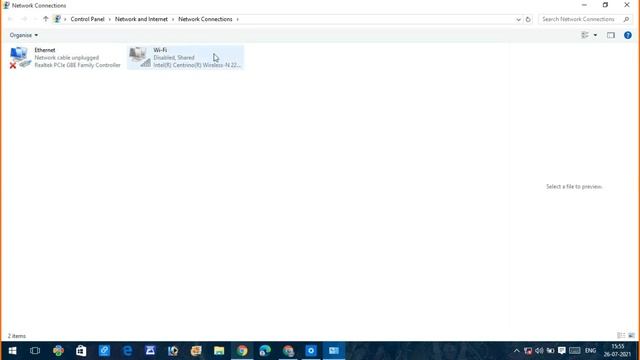This screenshot has height=360, width=640.
Task: Open the Organise dropdown menu
Action: [24, 36]
